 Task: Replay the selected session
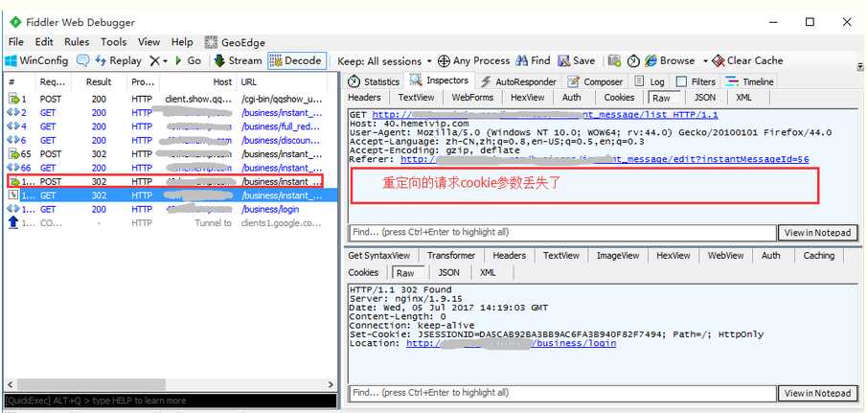119,61
